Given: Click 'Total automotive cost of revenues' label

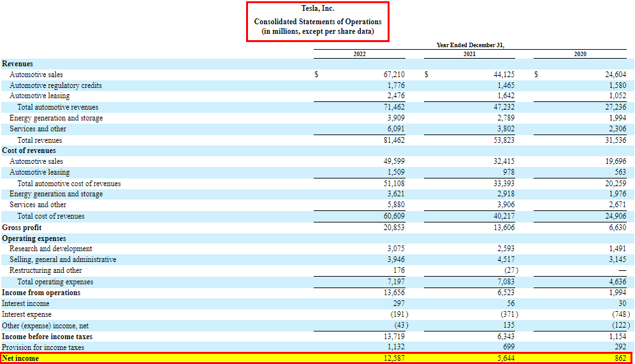Looking at the screenshot, I should tap(69, 184).
